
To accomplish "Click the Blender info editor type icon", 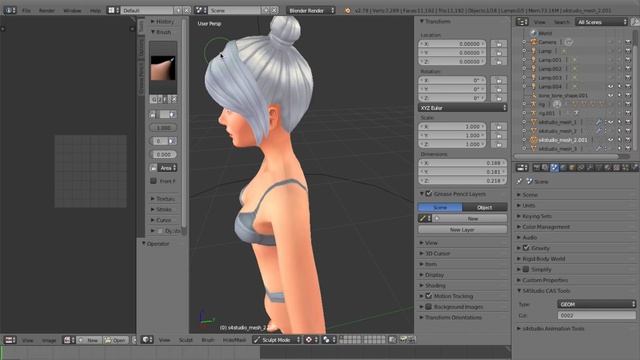I will pos(9,10).
